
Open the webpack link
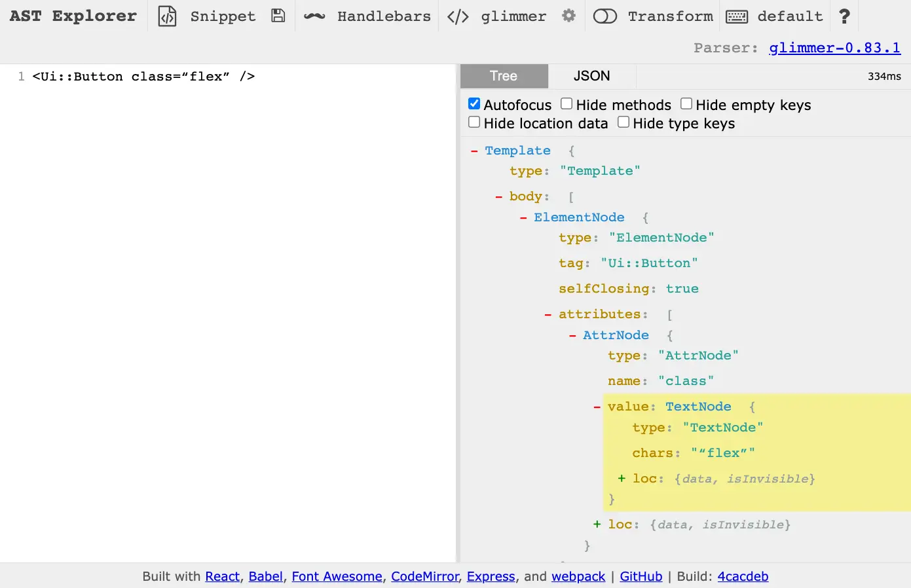pos(578,576)
